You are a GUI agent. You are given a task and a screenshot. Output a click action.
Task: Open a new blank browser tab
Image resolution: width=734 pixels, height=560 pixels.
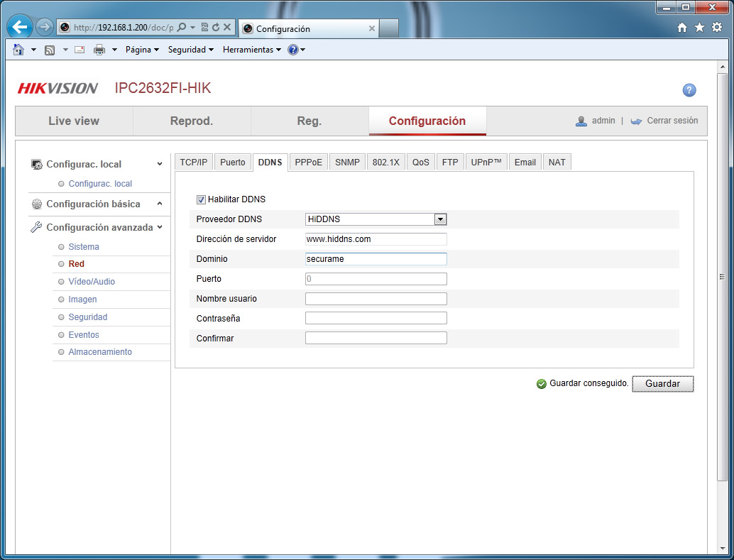388,28
